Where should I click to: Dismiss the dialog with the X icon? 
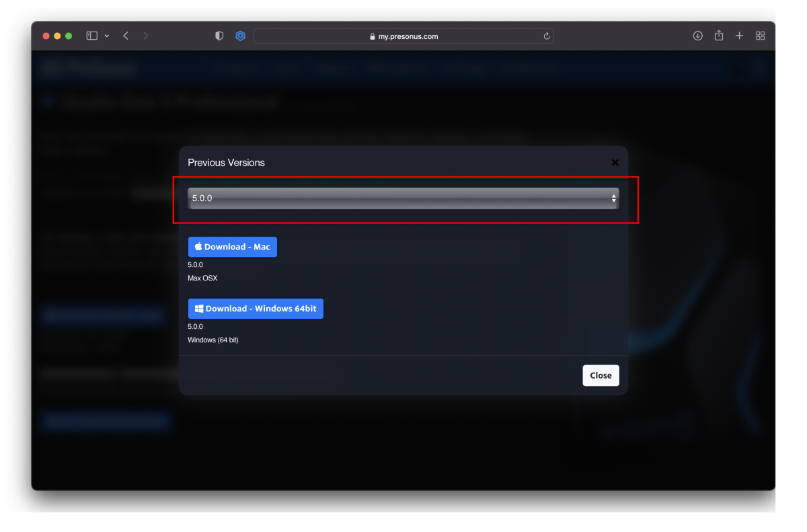click(615, 163)
